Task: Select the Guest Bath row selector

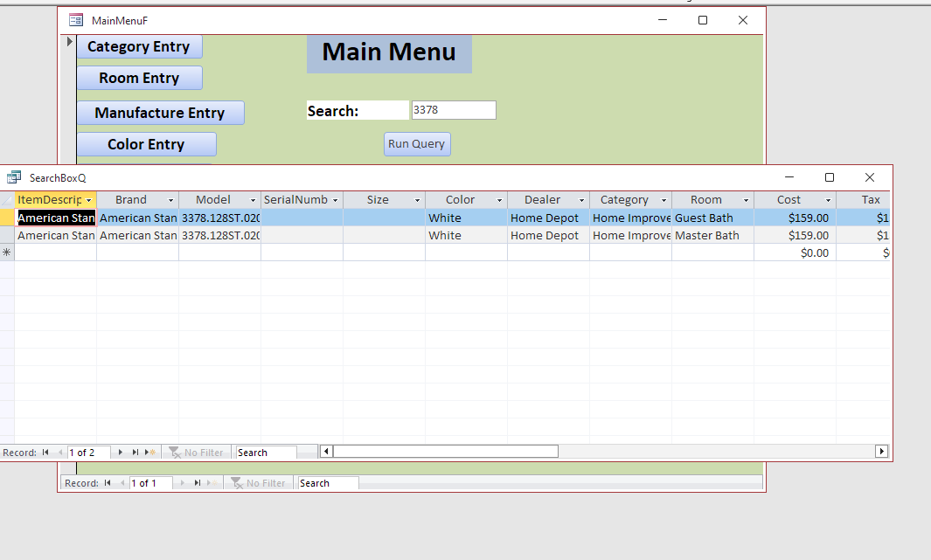Action: [x=7, y=218]
